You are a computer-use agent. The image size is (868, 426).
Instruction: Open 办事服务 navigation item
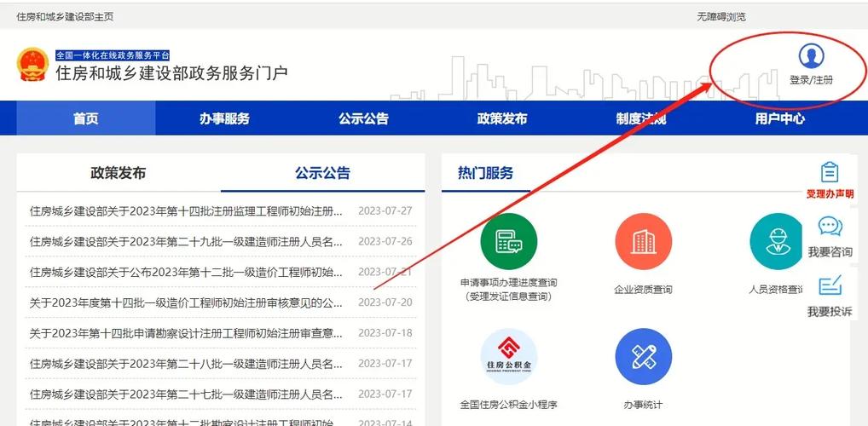(225, 118)
